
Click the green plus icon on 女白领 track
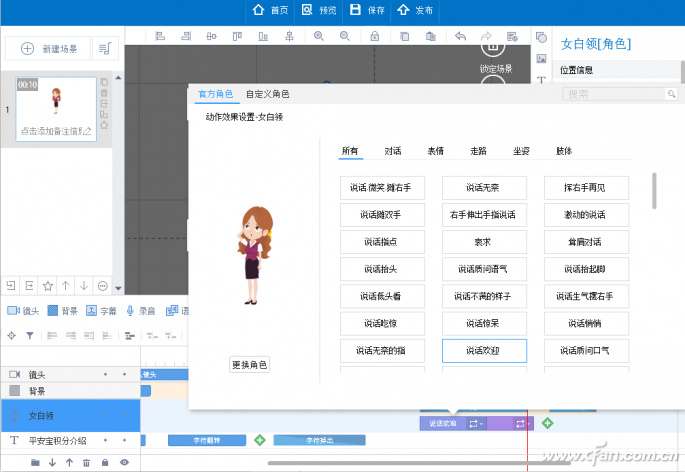coord(547,423)
